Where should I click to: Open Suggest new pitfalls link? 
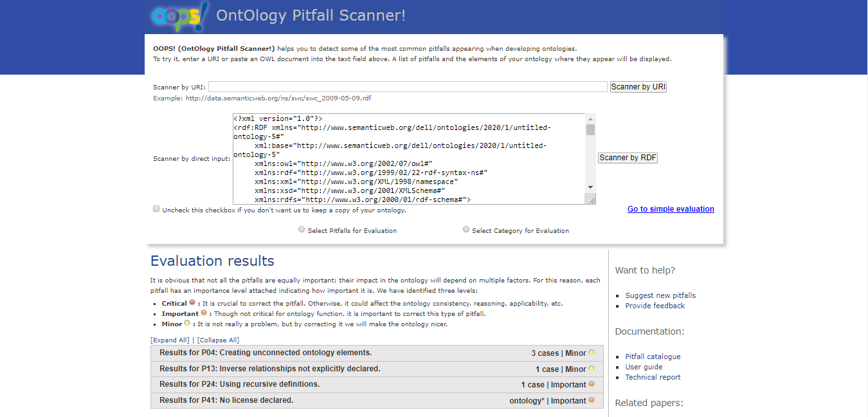tap(660, 295)
